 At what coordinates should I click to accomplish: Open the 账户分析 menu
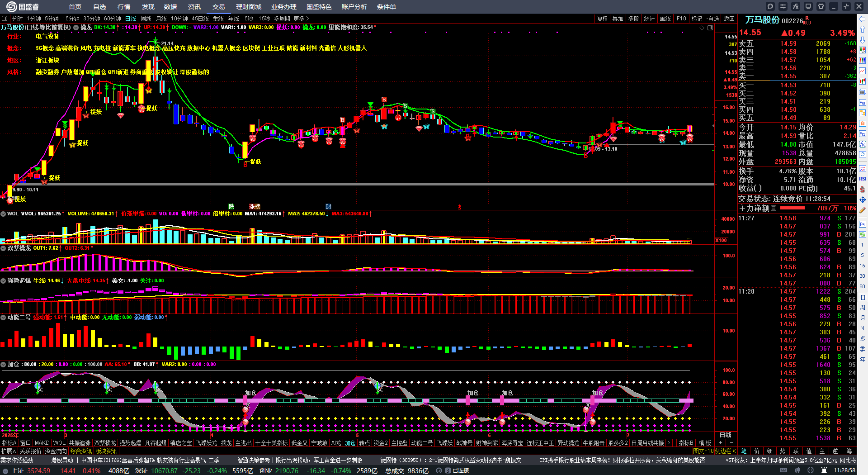click(354, 7)
